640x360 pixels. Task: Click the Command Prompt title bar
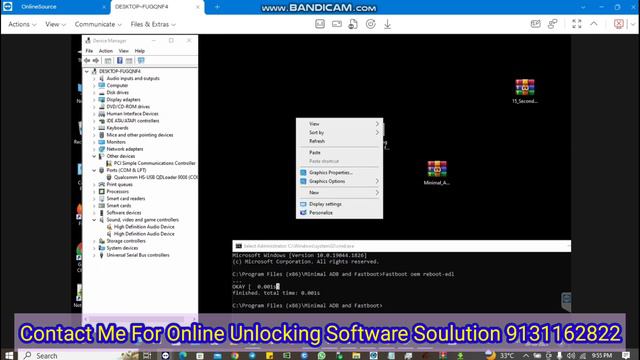pos(401,246)
